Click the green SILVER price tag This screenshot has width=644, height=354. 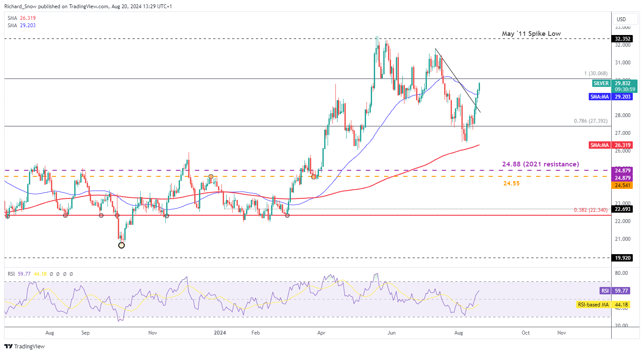click(615, 83)
